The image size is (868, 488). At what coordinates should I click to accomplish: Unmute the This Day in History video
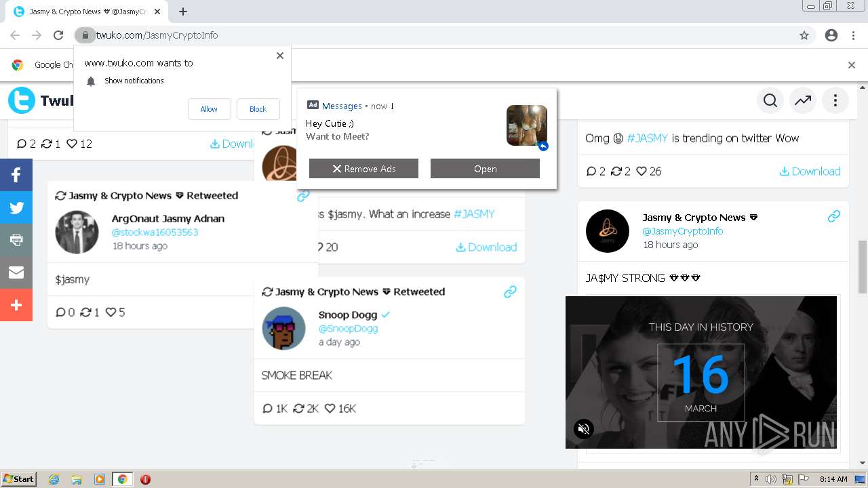click(x=584, y=428)
